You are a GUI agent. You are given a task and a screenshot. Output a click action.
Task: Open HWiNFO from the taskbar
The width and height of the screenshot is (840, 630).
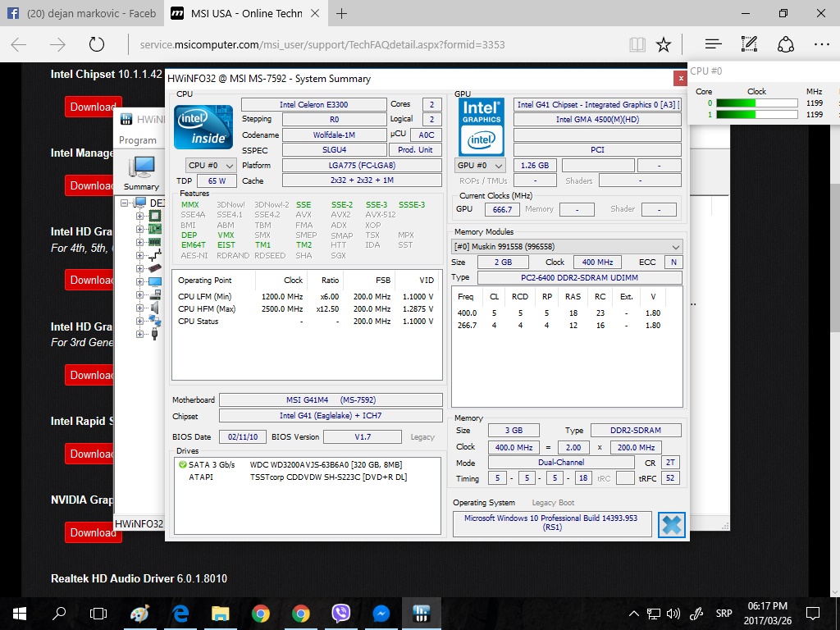[x=421, y=614]
